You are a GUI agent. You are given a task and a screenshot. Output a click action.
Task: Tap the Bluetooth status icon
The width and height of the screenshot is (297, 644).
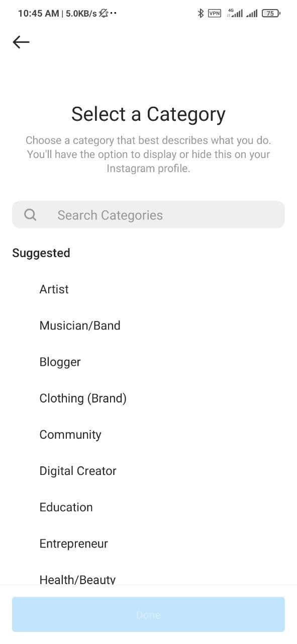(x=201, y=14)
